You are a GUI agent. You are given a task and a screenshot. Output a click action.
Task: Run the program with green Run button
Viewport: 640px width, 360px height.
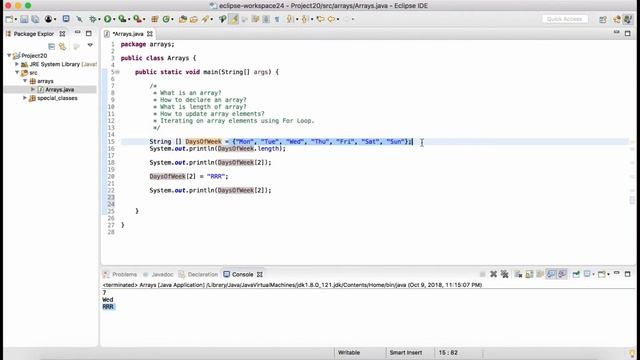107,19
